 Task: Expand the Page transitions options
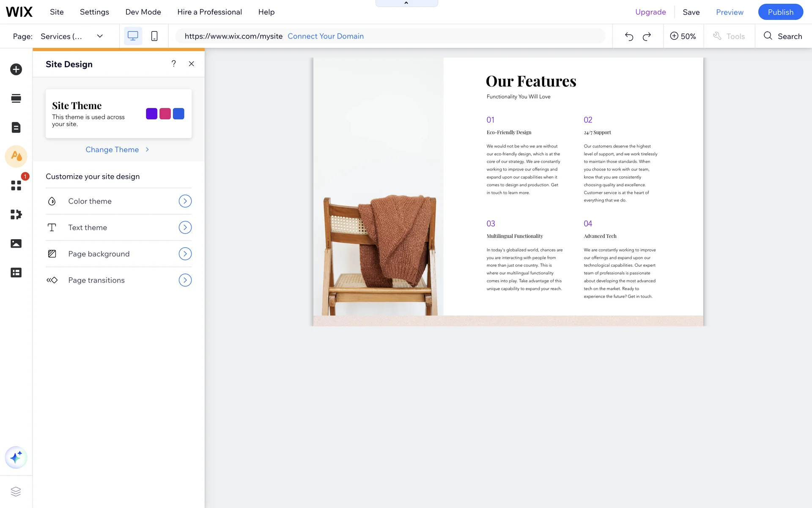point(185,280)
